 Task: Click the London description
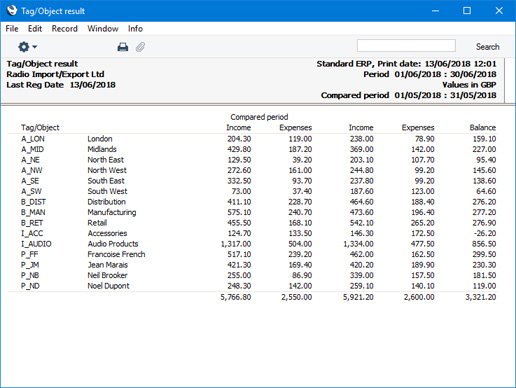coord(100,139)
